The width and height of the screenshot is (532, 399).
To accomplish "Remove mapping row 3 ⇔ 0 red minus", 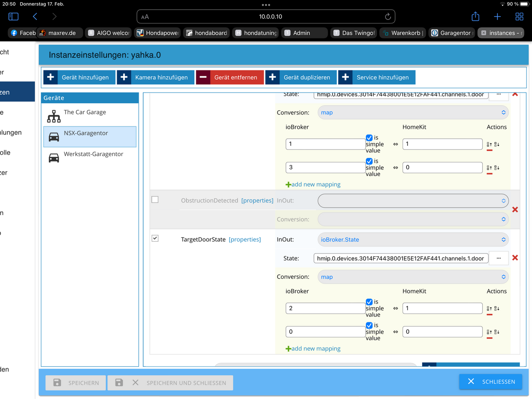I will tap(489, 174).
